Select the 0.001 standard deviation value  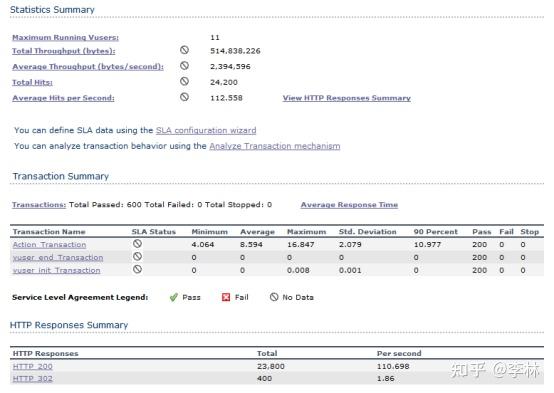click(350, 270)
